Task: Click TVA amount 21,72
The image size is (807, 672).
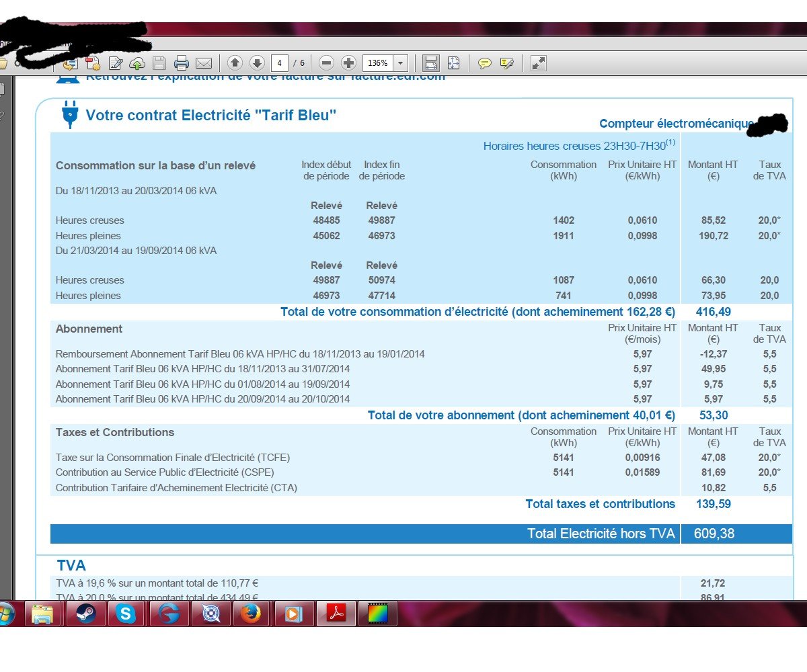Action: point(714,584)
